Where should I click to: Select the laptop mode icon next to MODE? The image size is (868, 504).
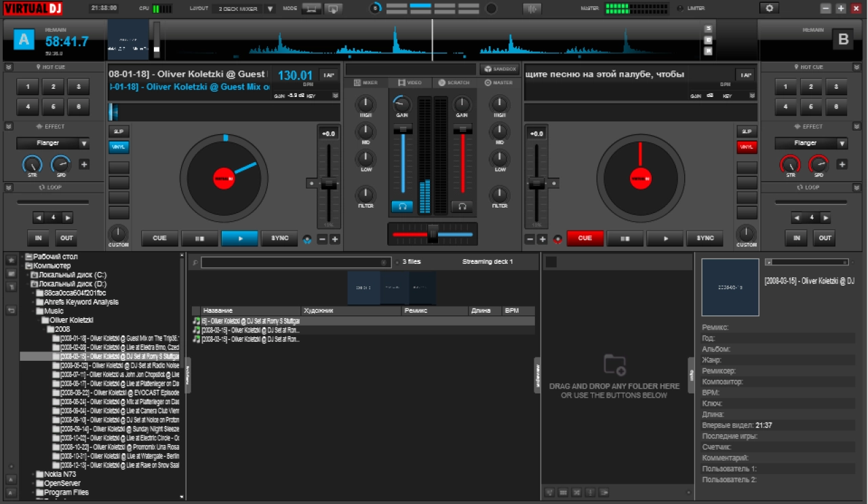[x=311, y=8]
